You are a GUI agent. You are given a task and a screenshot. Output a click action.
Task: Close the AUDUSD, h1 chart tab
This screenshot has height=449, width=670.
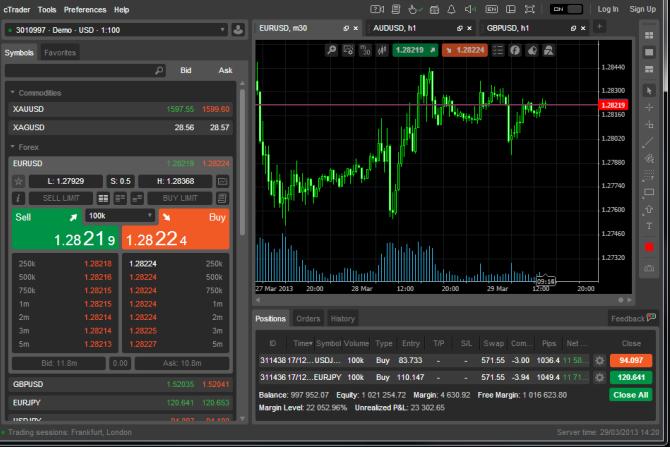tap(469, 28)
